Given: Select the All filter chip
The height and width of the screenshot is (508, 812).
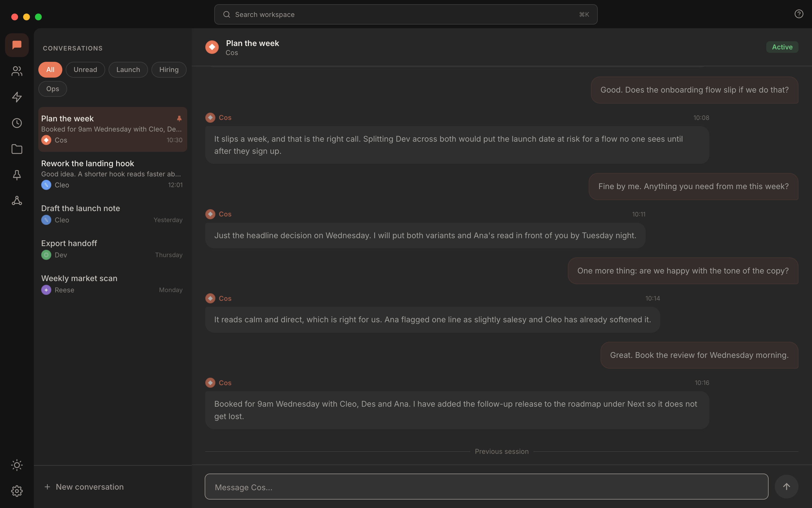Looking at the screenshot, I should point(50,69).
